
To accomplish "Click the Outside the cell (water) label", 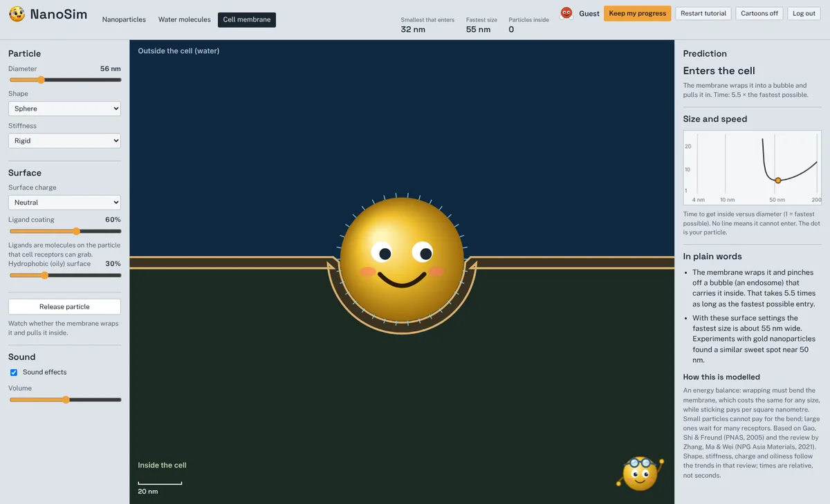I will (x=178, y=51).
